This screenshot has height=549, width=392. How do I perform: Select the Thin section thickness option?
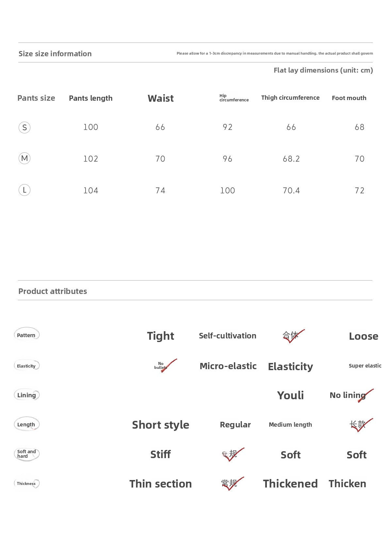coord(160,484)
